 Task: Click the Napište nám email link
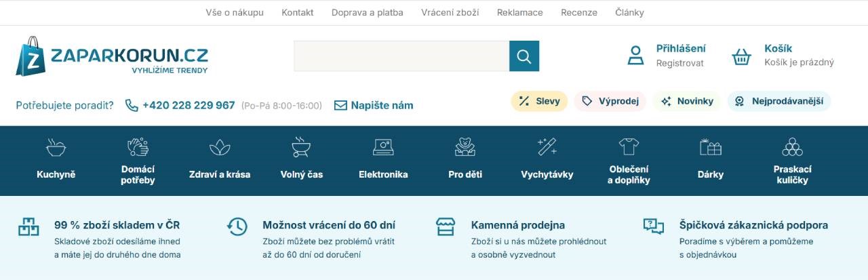(374, 105)
